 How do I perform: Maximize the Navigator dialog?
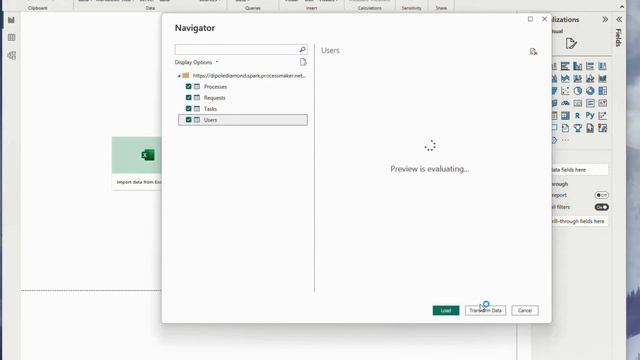point(530,19)
